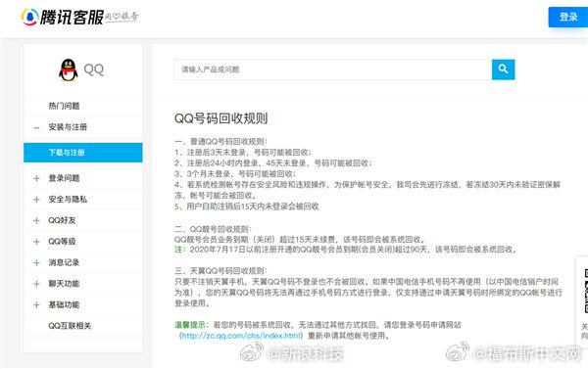Screen dimensions: 588x369
Task: Open 热门问题 in the sidebar
Action: [x=64, y=106]
